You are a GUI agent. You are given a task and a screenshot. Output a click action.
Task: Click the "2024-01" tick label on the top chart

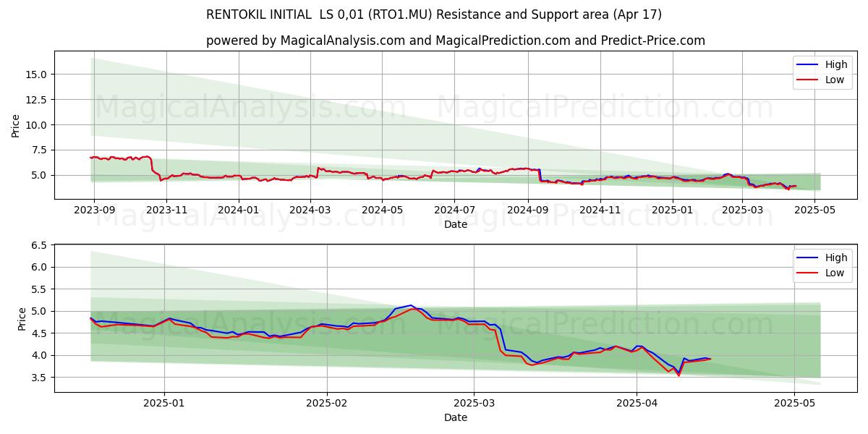coord(239,210)
